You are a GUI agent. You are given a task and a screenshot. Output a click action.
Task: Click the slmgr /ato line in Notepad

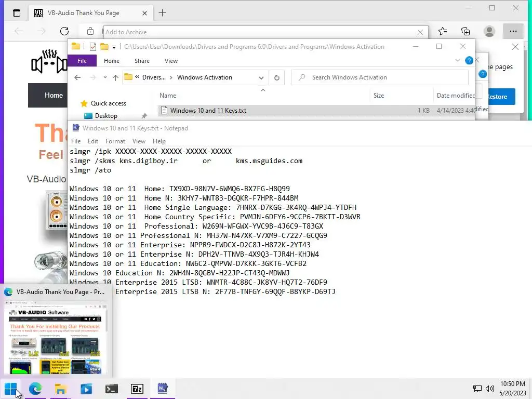click(90, 170)
